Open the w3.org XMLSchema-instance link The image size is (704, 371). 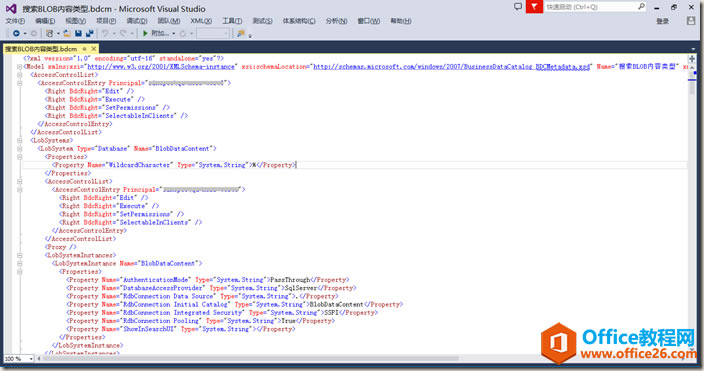click(x=161, y=66)
